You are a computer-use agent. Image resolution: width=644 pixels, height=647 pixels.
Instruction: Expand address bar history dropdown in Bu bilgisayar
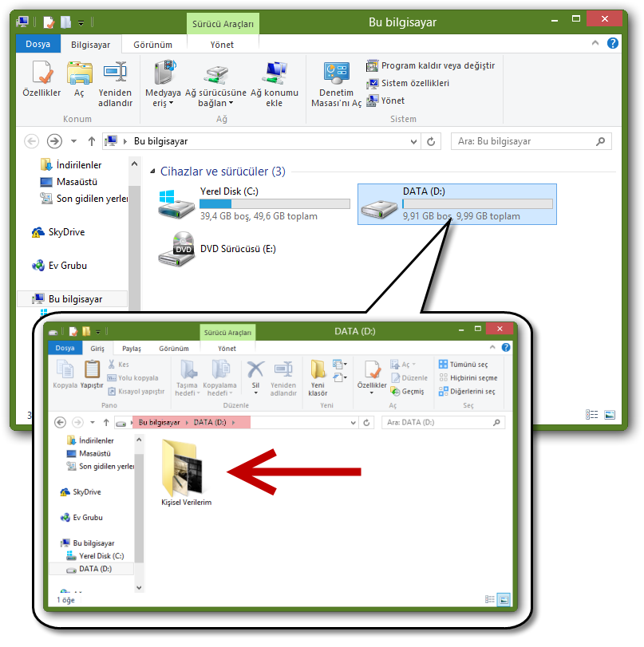(x=413, y=141)
